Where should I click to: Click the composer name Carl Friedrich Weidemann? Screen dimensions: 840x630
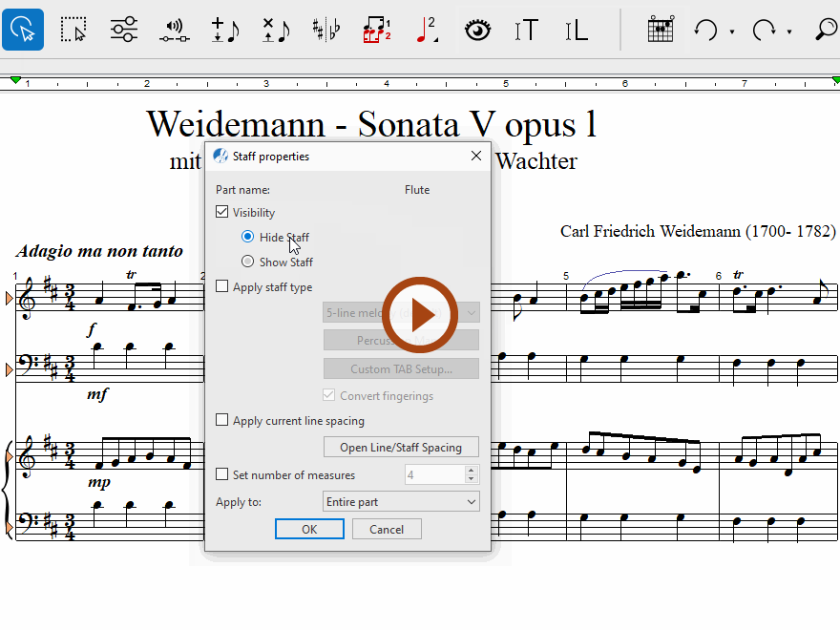698,231
